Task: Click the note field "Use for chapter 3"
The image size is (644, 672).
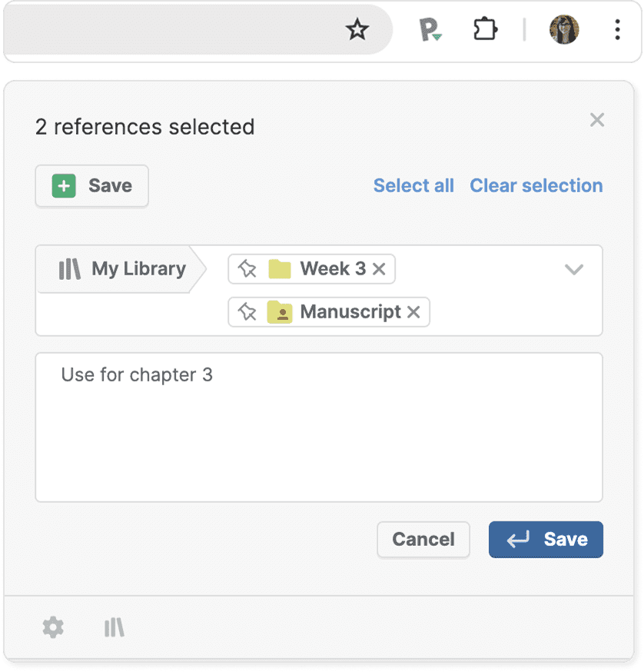Action: (x=319, y=427)
